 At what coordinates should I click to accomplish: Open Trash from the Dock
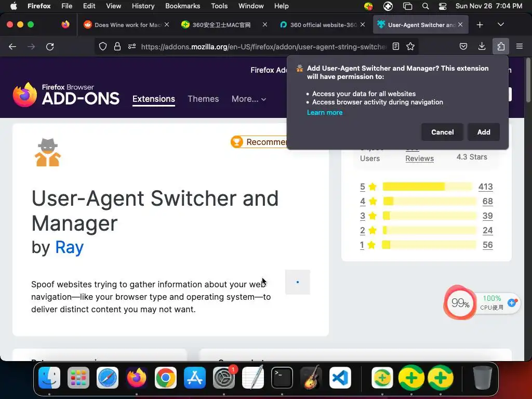point(483,378)
